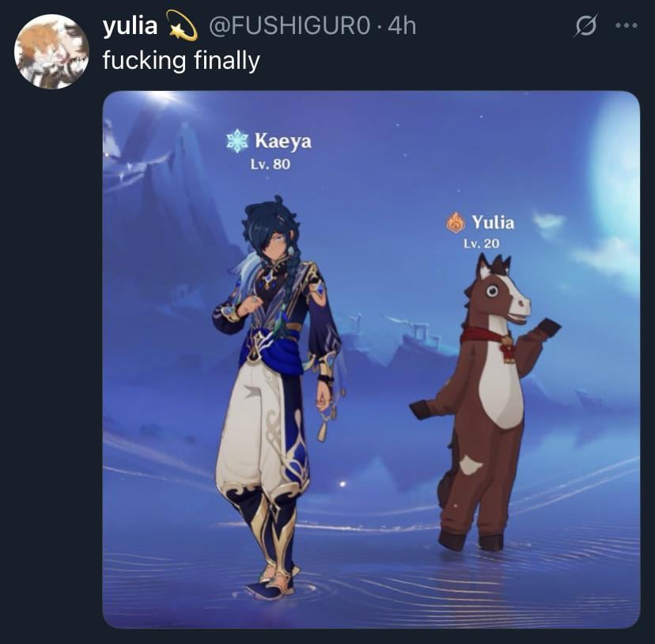Select the Kaeya character figure

click(x=278, y=397)
